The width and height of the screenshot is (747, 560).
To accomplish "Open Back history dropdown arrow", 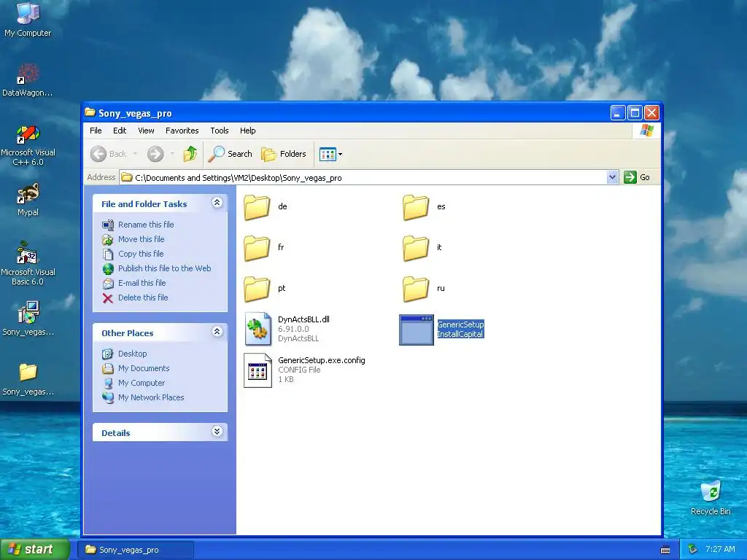I will tap(135, 154).
